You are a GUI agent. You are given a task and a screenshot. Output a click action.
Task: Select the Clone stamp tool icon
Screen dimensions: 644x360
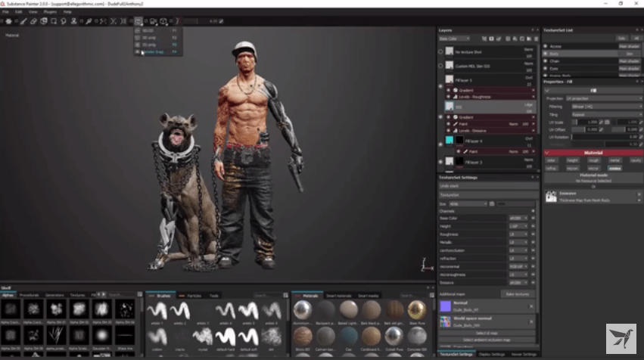pyautogui.click(x=74, y=21)
